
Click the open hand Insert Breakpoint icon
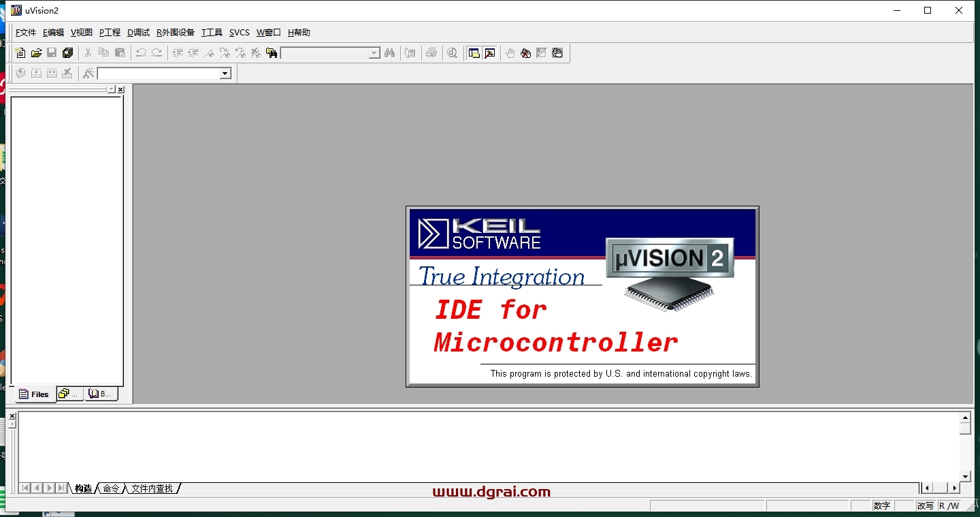(510, 53)
